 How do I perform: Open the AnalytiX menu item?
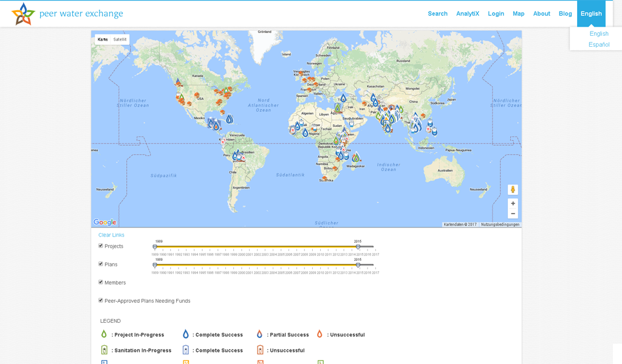(x=468, y=14)
